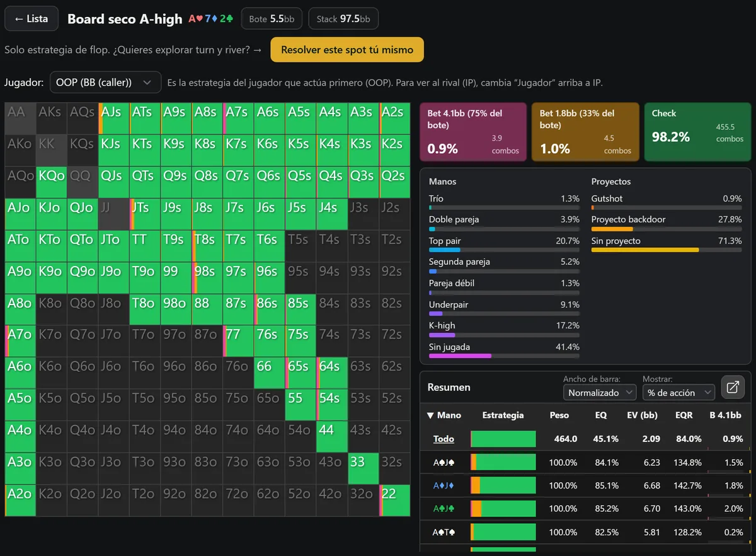Select the A2s hand cell
756x556 pixels.
pos(394,118)
